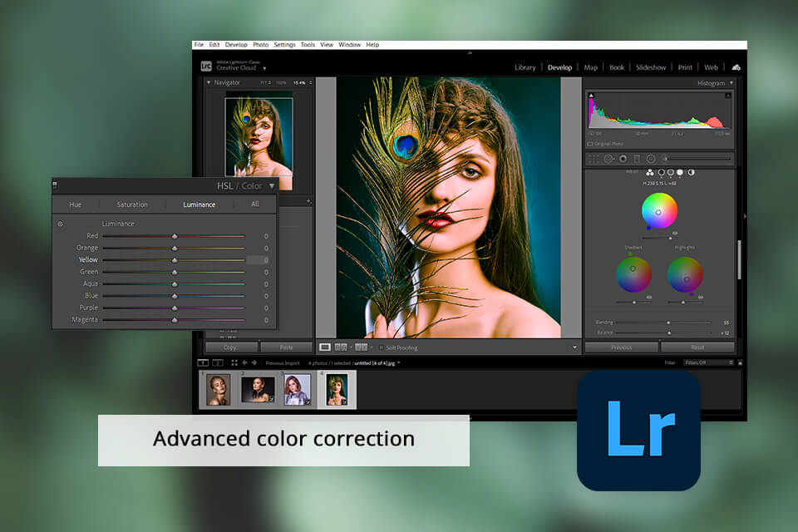The image size is (798, 532).
Task: Select the Crop Overlay grid tool
Action: [594, 160]
